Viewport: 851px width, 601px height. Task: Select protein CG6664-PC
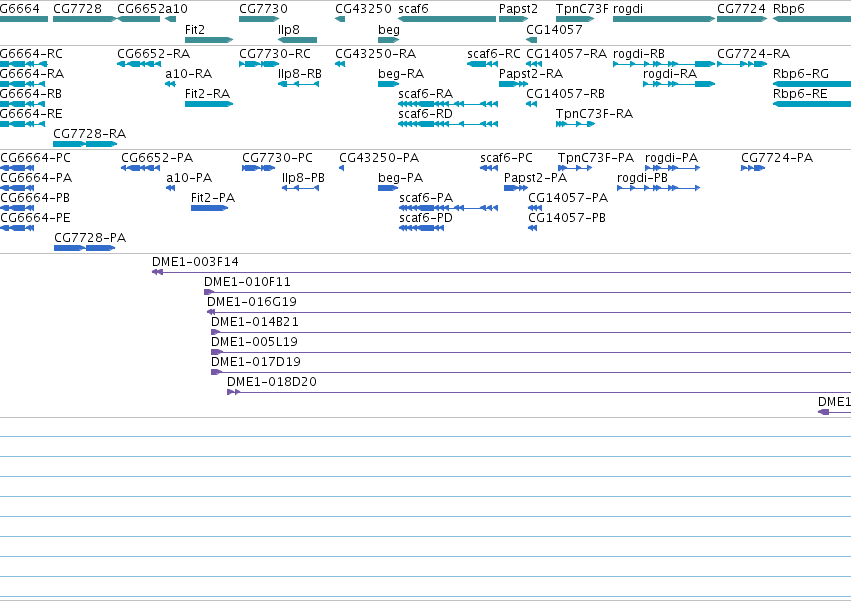click(x=17, y=168)
